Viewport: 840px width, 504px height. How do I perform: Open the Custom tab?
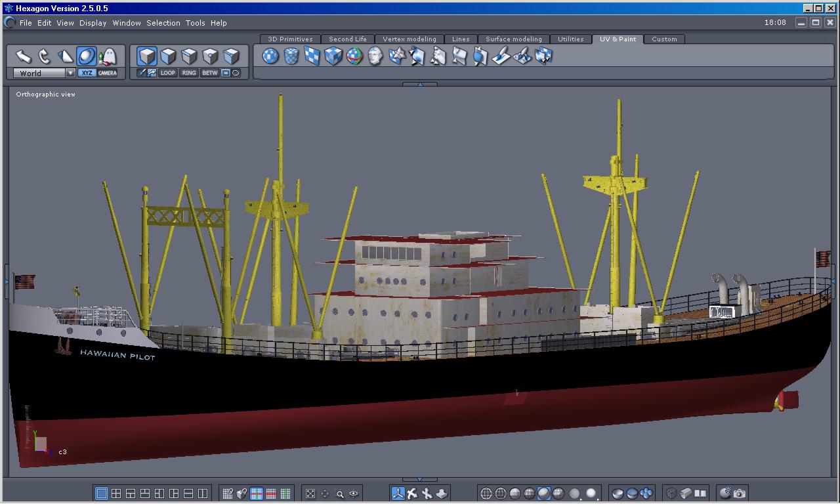(664, 39)
